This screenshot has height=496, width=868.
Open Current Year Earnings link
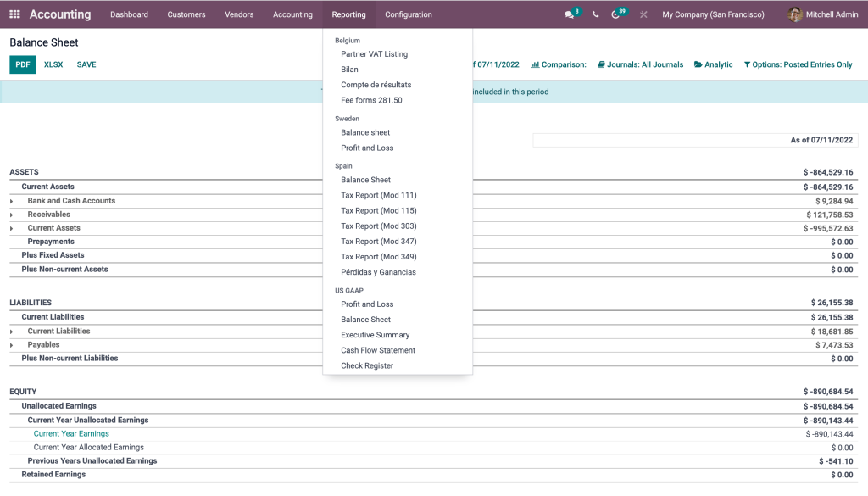(x=71, y=433)
